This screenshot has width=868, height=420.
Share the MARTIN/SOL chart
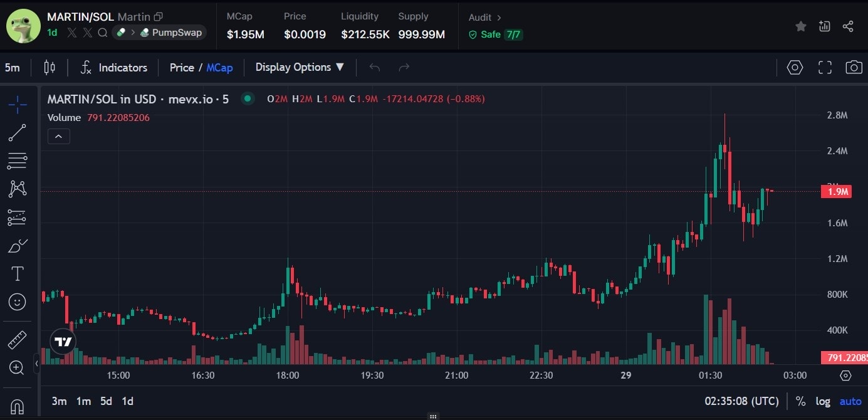click(x=848, y=26)
